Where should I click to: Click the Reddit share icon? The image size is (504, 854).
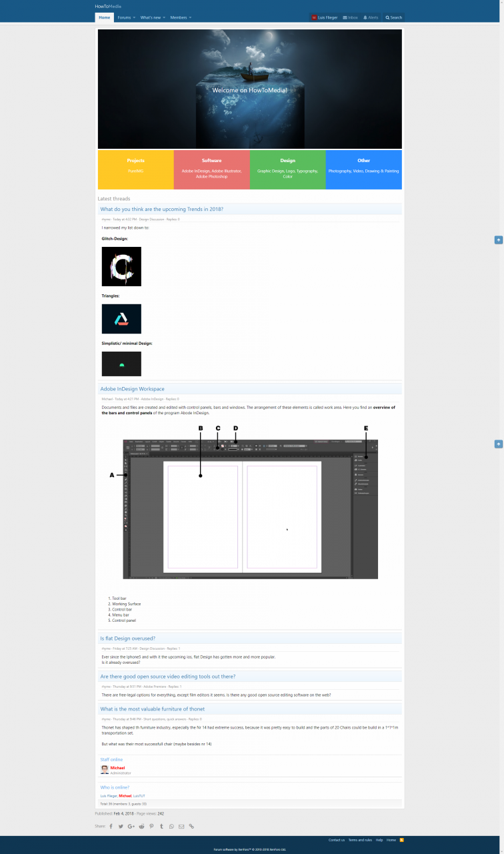coord(141,826)
